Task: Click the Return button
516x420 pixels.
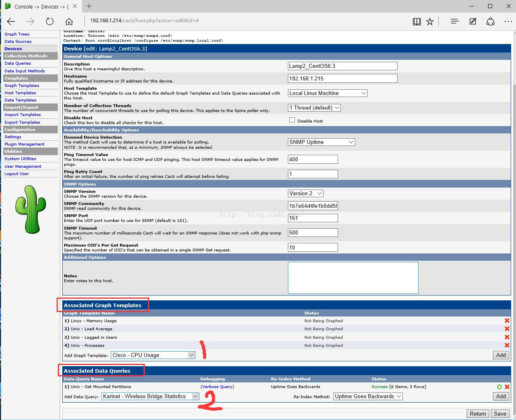Action: (x=478, y=414)
